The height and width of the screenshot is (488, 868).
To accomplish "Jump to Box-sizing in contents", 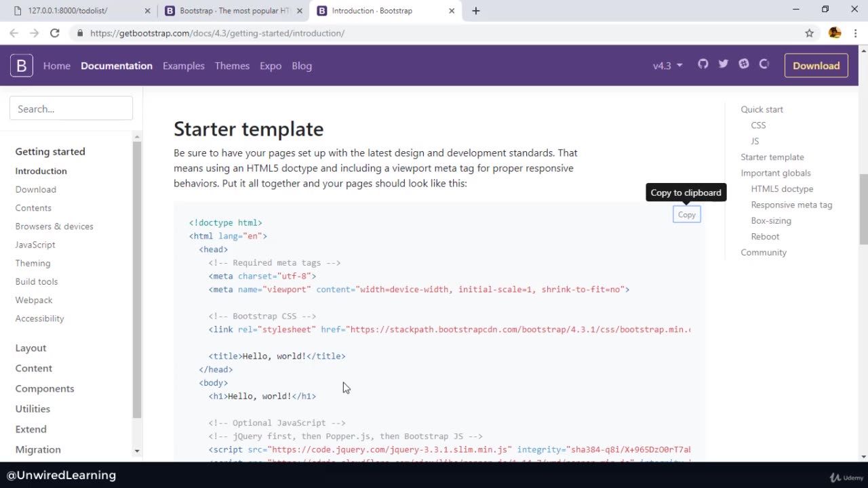I will click(771, 220).
